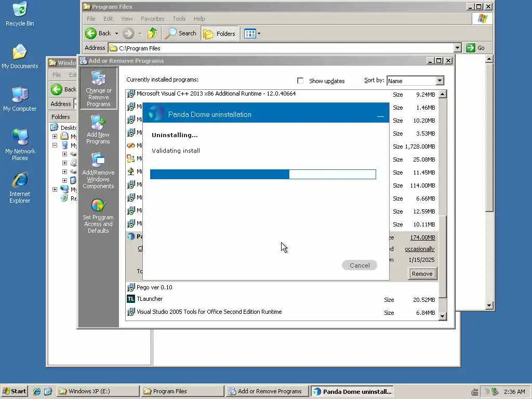The height and width of the screenshot is (399, 532).
Task: Open Favorites menu in Program Files window
Action: click(x=152, y=19)
